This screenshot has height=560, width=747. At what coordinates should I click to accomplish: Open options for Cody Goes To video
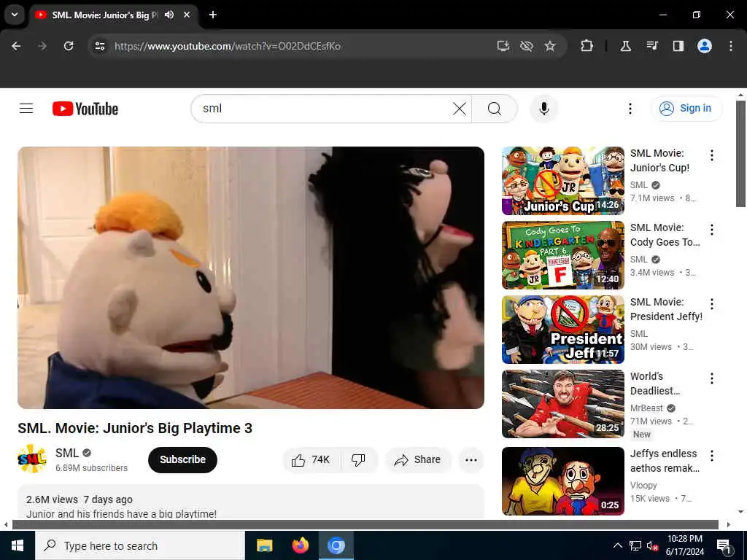[x=711, y=230]
